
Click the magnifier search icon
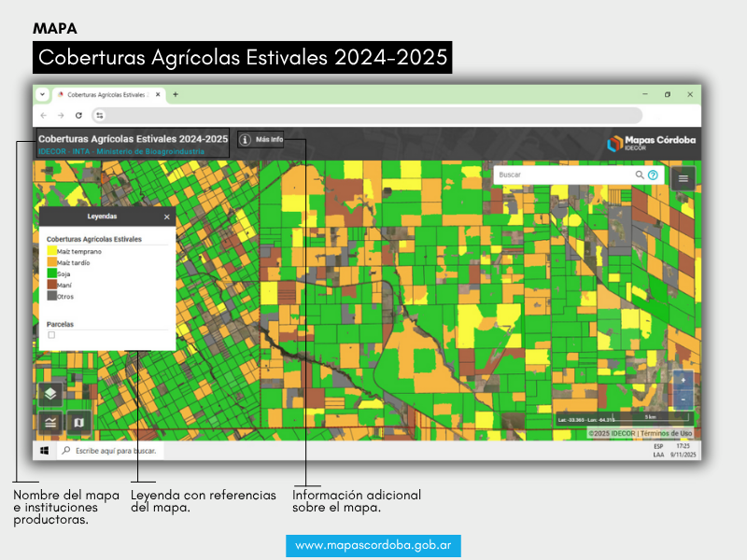click(x=640, y=175)
